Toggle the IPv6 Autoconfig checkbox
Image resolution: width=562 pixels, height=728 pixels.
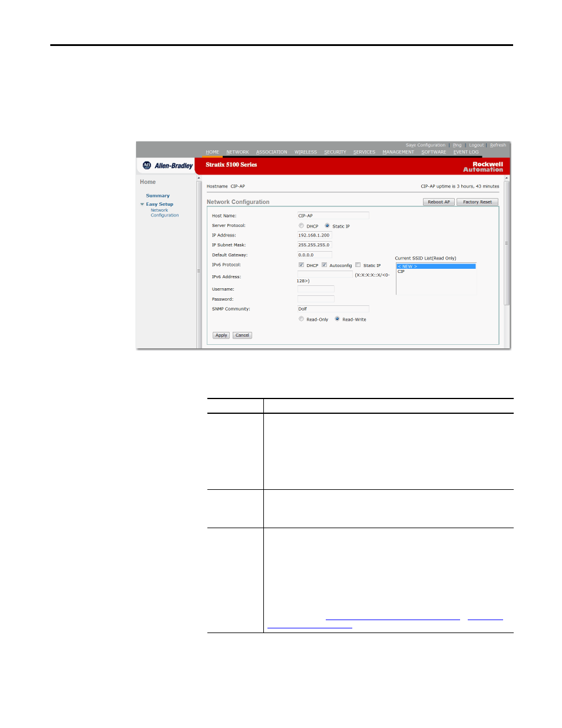pos(324,265)
